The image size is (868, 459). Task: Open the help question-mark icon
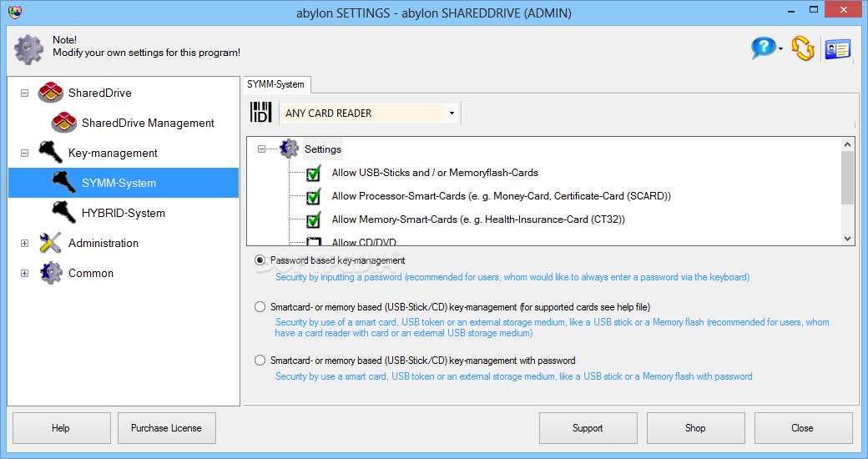[x=763, y=48]
